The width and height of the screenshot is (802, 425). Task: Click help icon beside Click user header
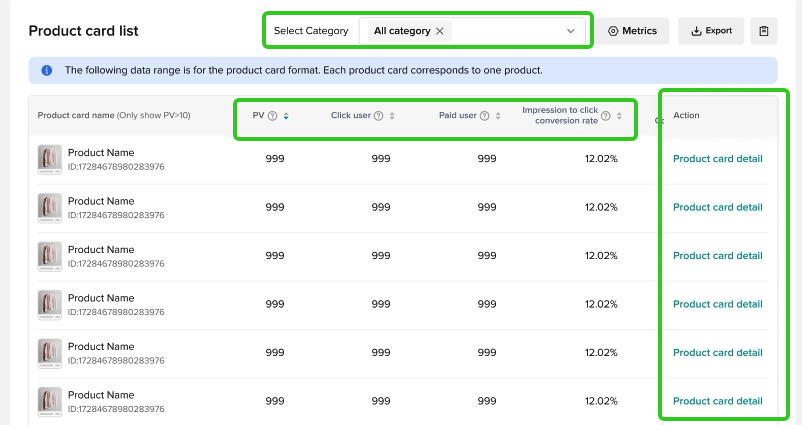click(x=378, y=116)
